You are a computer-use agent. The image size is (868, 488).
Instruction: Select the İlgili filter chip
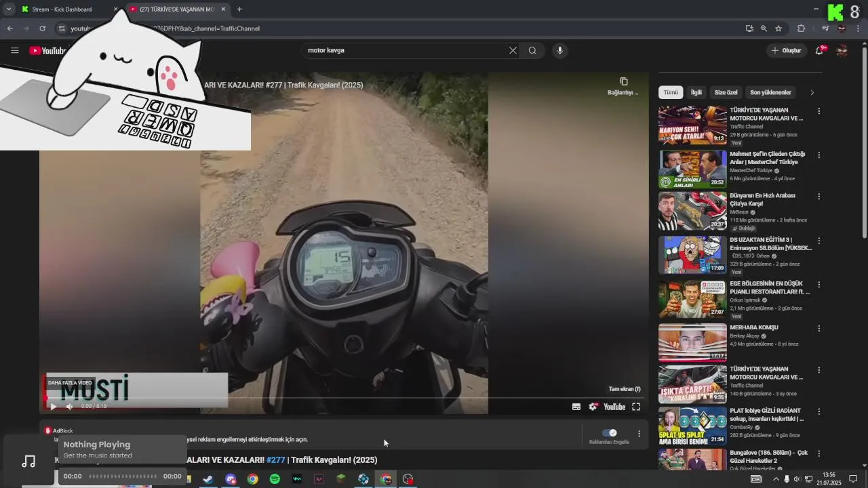pyautogui.click(x=696, y=92)
